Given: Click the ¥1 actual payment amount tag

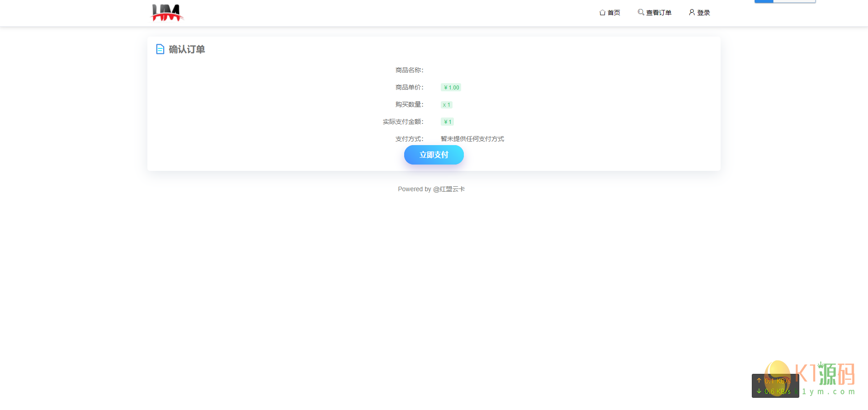Looking at the screenshot, I should 448,122.
